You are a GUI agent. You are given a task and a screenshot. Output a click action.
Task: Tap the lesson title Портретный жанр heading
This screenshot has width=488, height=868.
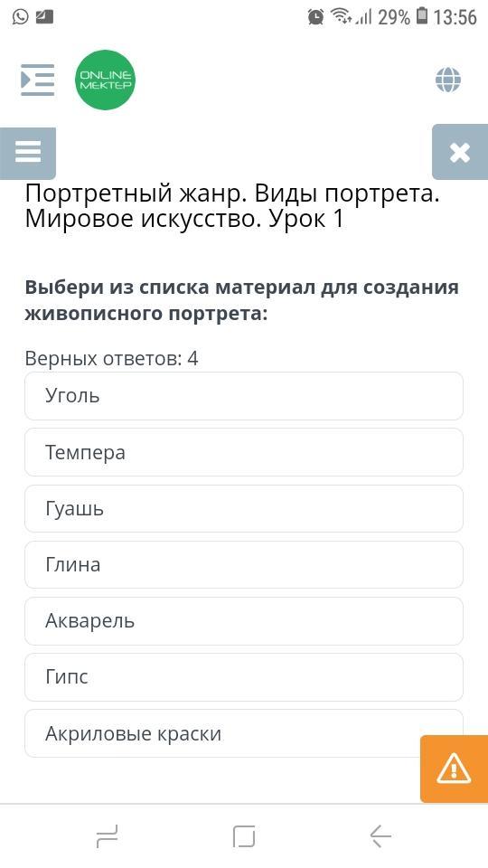point(232,206)
